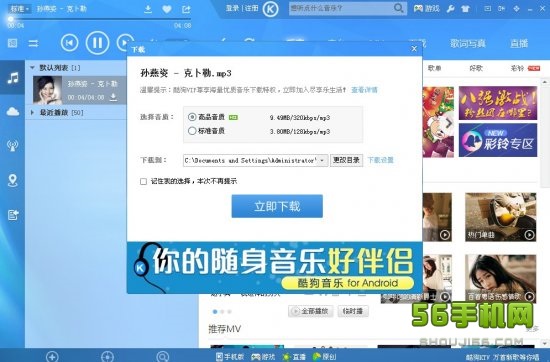Close the 下载 dialog
This screenshot has width=550, height=362.
coord(414,49)
